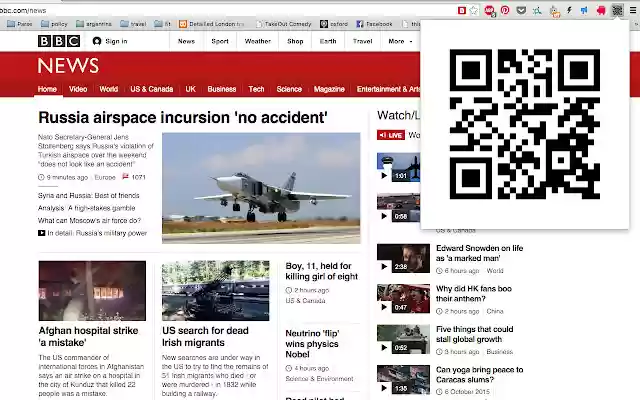Open 'Syria and Russia: Best of friends' link
Viewport: 640px width, 400px height.
click(x=89, y=195)
